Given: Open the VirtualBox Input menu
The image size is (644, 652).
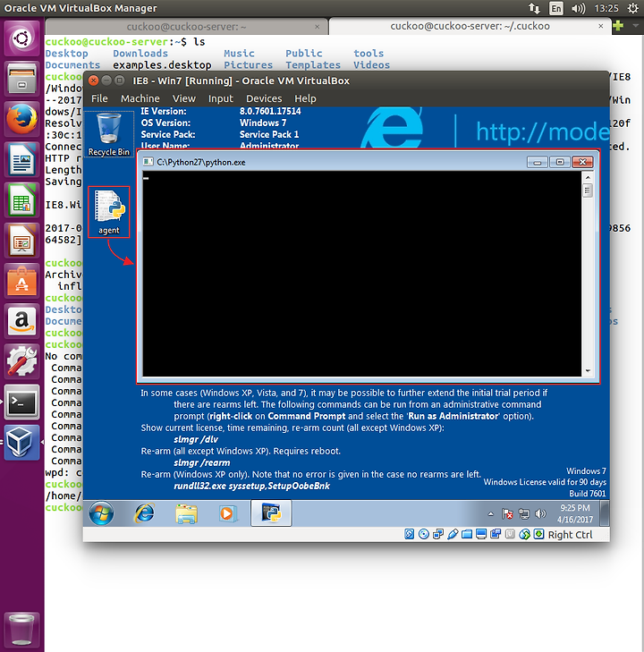Looking at the screenshot, I should (x=220, y=98).
